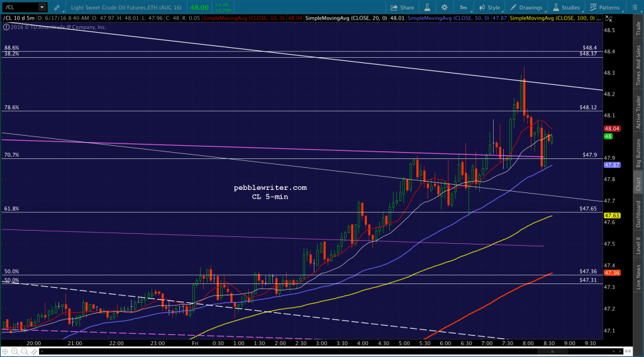Click the 61.8% retracement label
This screenshot has width=644, height=357.
tap(11, 209)
